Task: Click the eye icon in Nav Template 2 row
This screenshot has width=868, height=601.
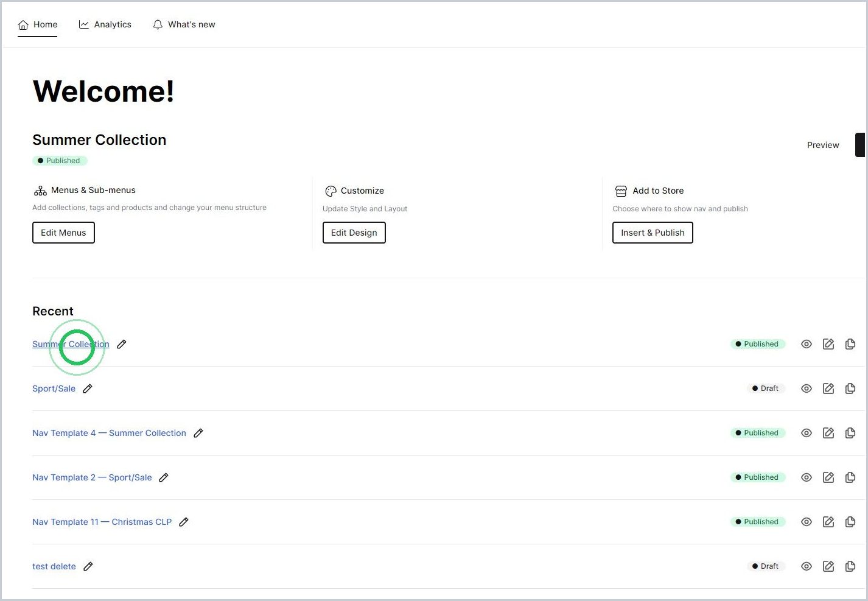Action: click(x=807, y=477)
